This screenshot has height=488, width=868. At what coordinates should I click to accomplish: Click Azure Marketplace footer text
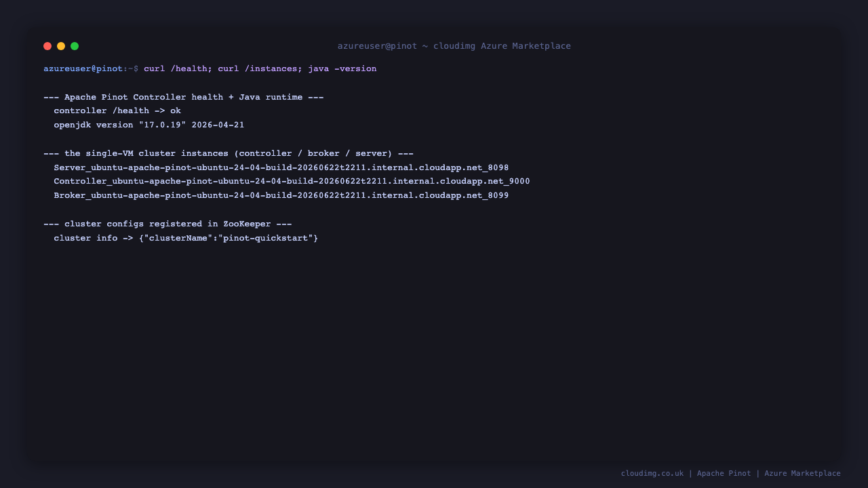[x=803, y=474]
